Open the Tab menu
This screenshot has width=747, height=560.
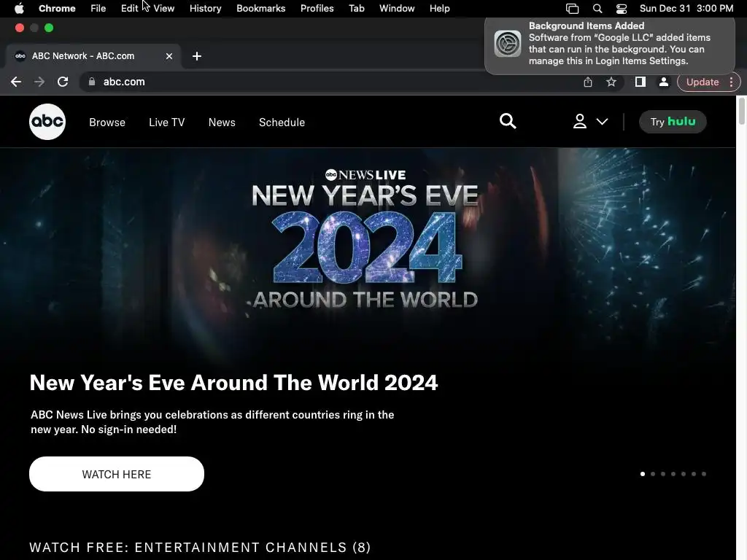[356, 9]
